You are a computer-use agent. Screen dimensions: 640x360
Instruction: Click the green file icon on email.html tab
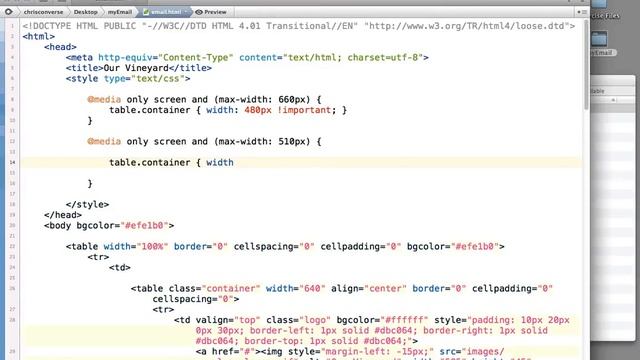[146, 12]
